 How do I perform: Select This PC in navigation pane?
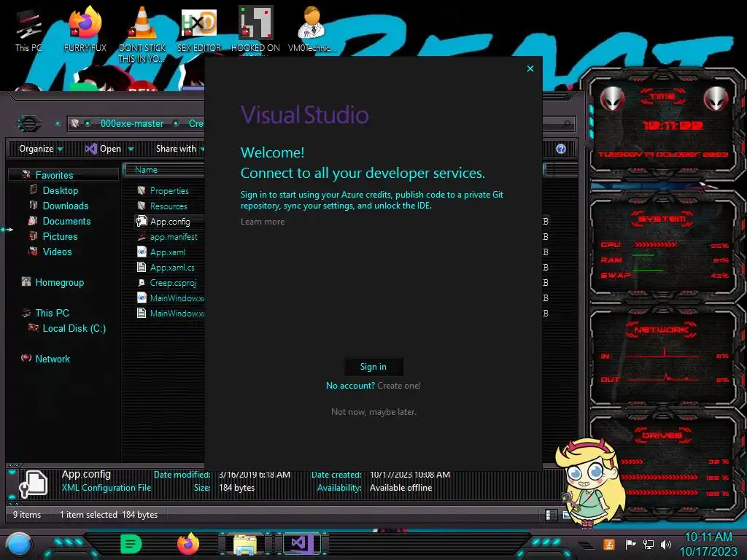(x=53, y=313)
